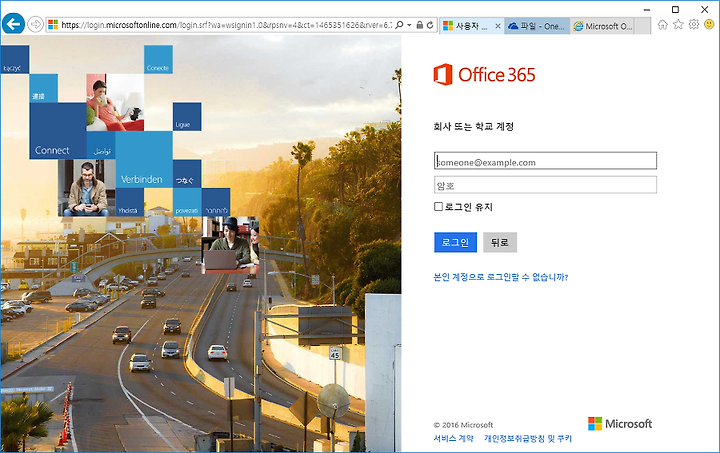The image size is (720, 453).
Task: Click the Home icon in browser toolbar
Action: pos(662,24)
